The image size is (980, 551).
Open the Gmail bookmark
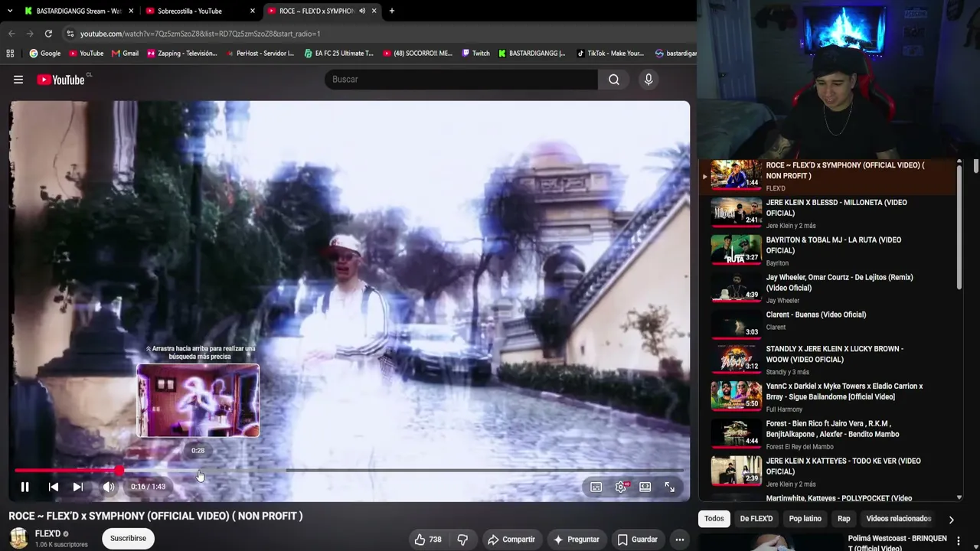(125, 54)
